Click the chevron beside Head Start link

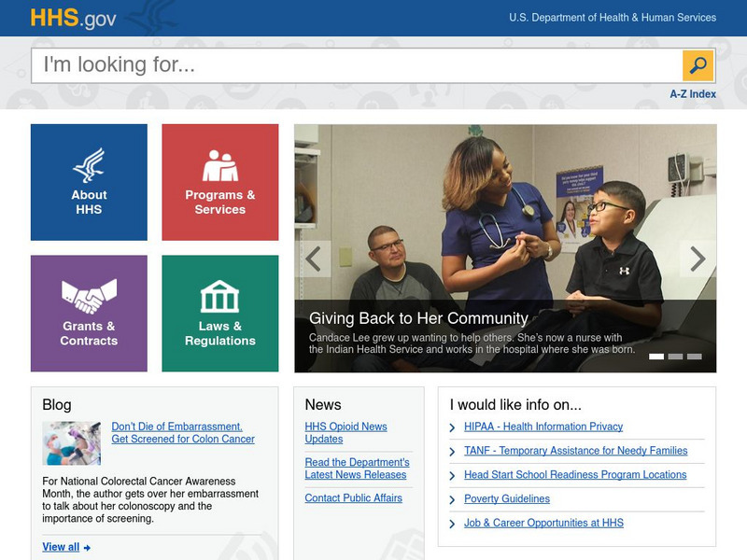click(452, 476)
